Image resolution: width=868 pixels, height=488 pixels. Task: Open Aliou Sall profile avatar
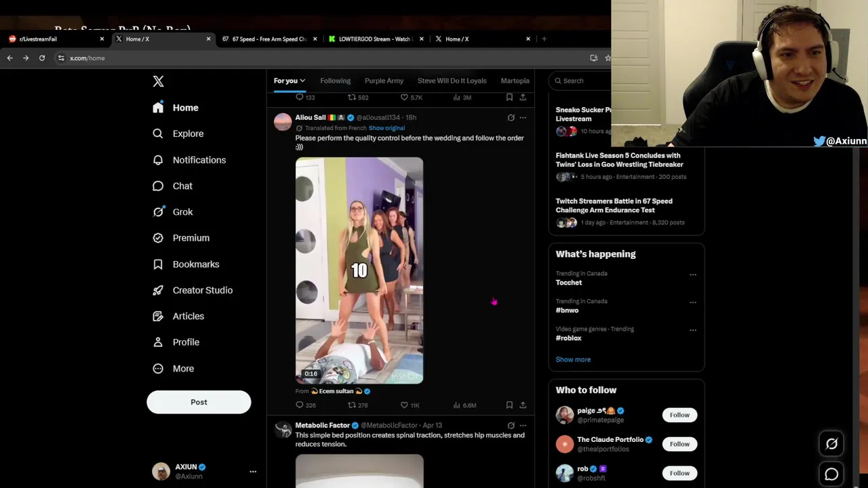(283, 122)
